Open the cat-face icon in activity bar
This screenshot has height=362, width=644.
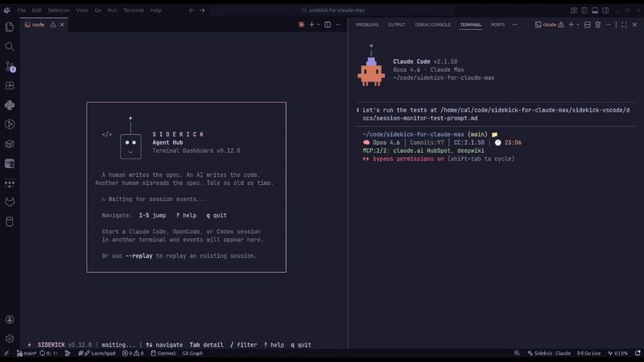click(10, 202)
